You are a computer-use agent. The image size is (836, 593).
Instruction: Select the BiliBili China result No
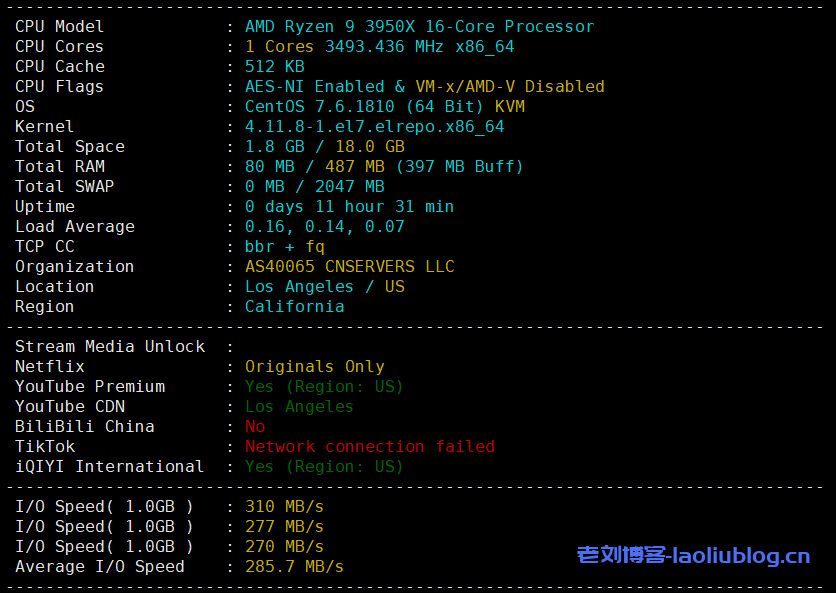pos(255,427)
